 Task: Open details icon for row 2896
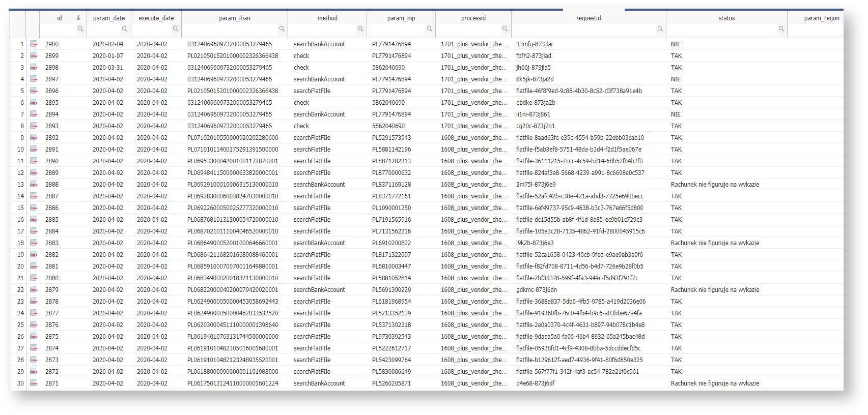click(x=34, y=91)
